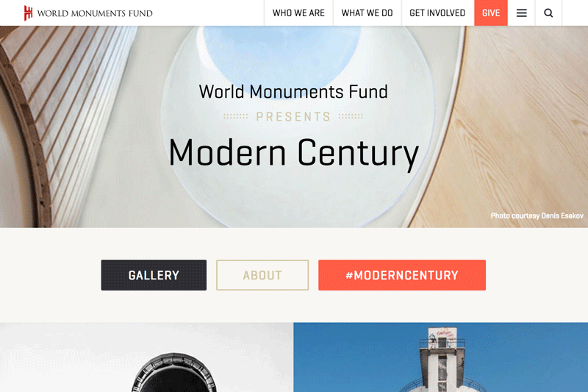The height and width of the screenshot is (392, 588).
Task: Open the black-and-white dome gallery thumbnail
Action: [x=146, y=357]
